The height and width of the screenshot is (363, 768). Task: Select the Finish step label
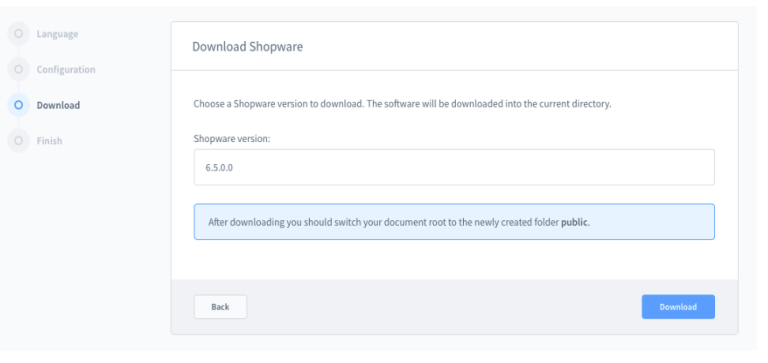[x=49, y=141]
